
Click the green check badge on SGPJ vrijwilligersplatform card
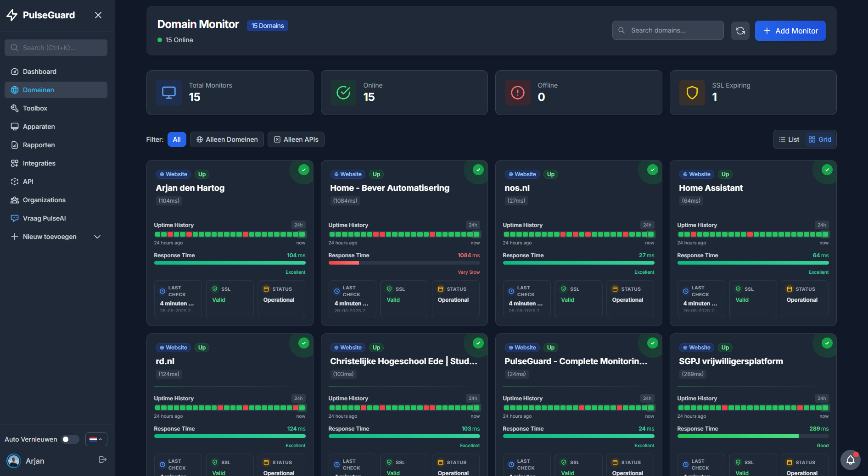tap(827, 343)
